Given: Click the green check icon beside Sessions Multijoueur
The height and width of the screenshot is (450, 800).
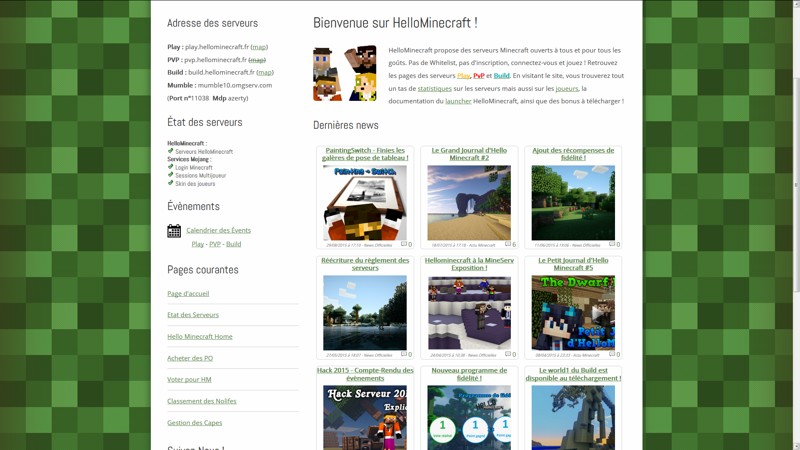Looking at the screenshot, I should click(170, 174).
